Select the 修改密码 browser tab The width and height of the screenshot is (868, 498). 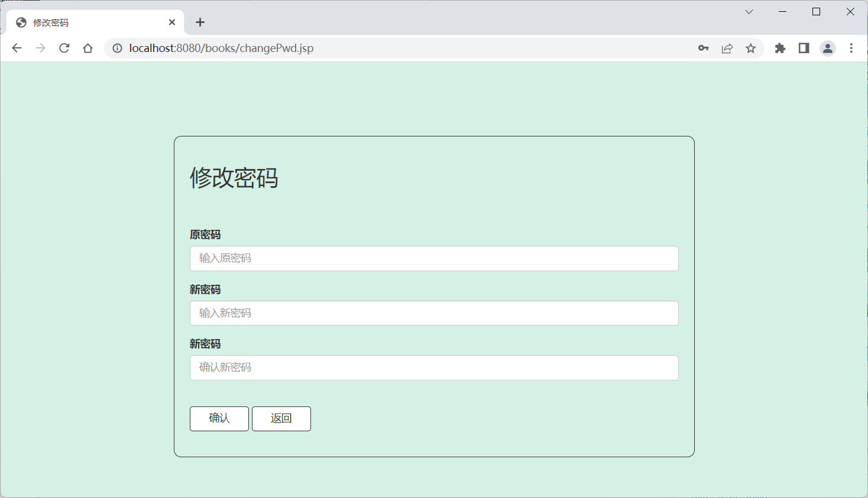pyautogui.click(x=96, y=22)
